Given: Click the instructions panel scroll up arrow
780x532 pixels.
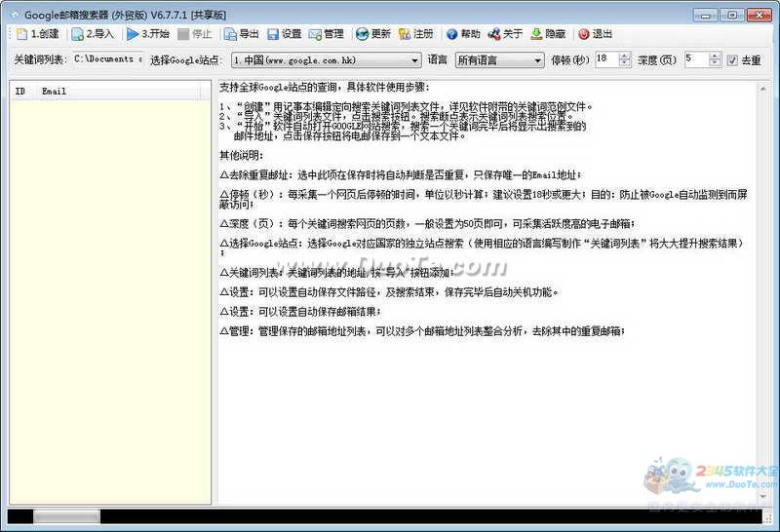Looking at the screenshot, I should (x=762, y=89).
